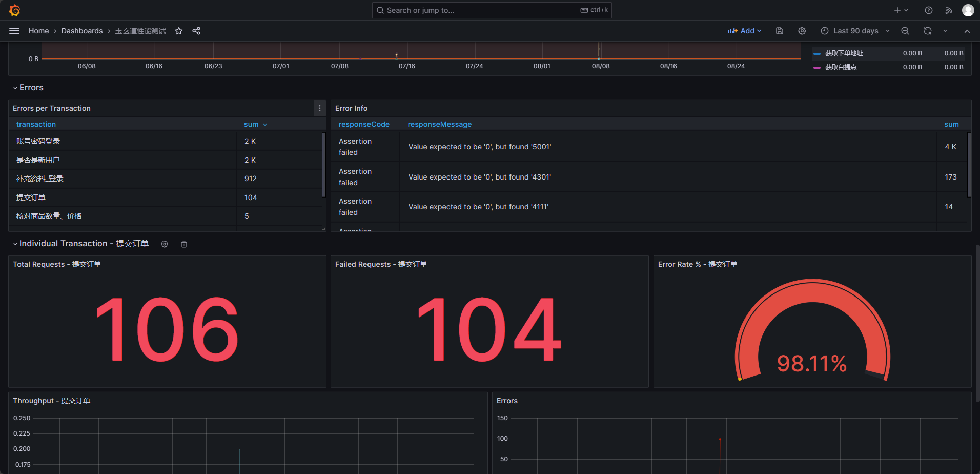The width and height of the screenshot is (980, 474).
Task: Open the news feed icon
Action: point(949,10)
